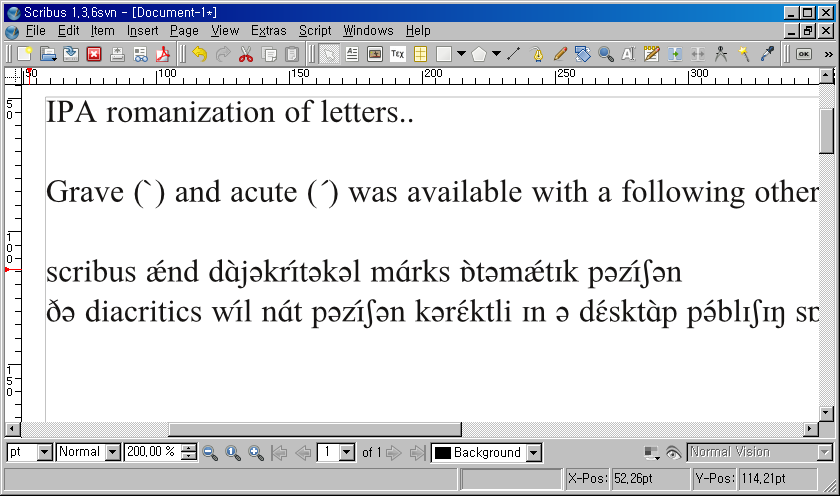
Task: Click the New document icon
Action: tap(24, 54)
